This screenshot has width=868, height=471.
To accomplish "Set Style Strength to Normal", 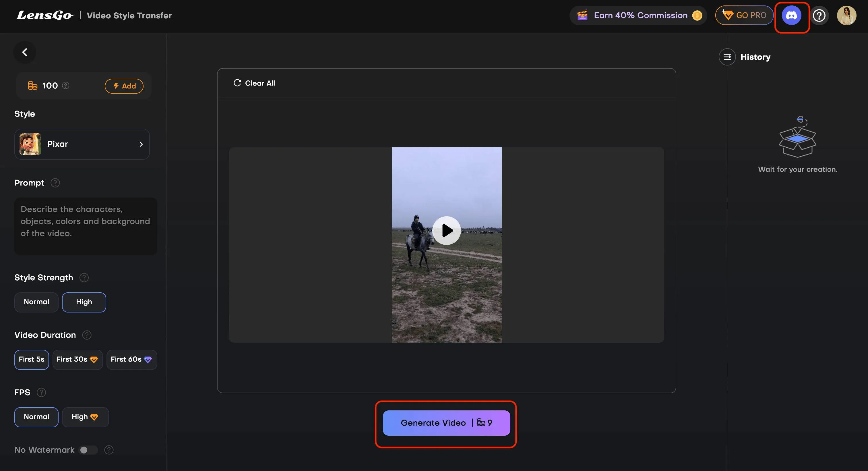I will click(x=36, y=302).
